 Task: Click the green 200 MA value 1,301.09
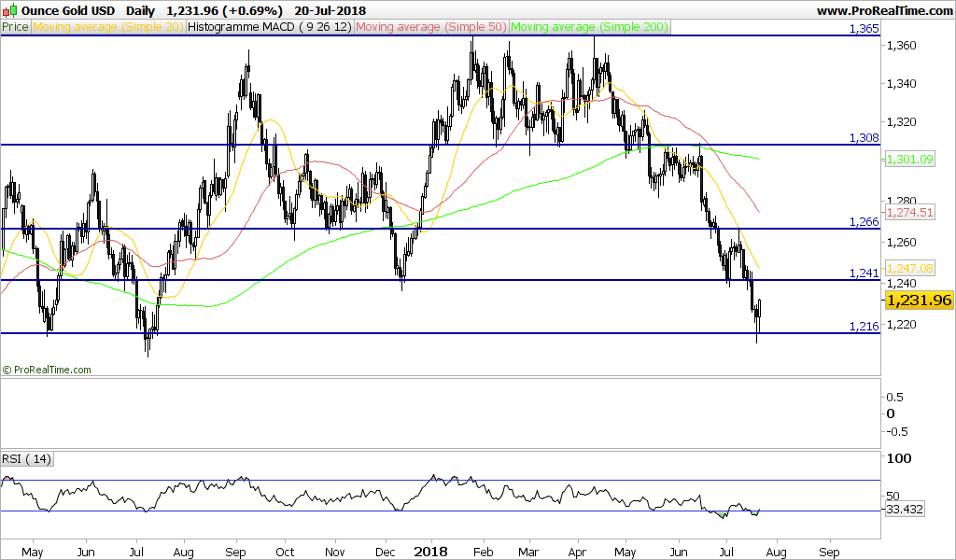[x=909, y=160]
